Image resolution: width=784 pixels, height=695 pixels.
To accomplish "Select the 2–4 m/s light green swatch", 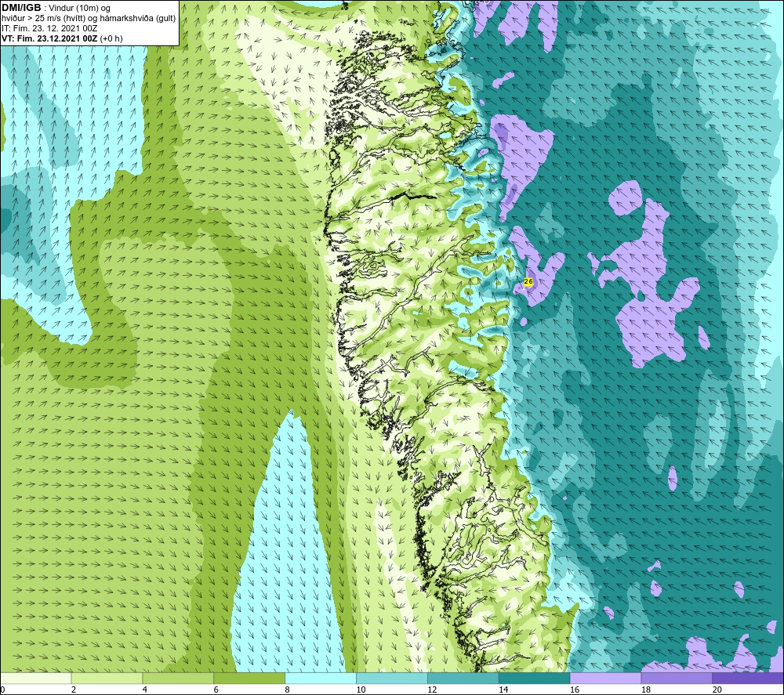I will pos(107,679).
